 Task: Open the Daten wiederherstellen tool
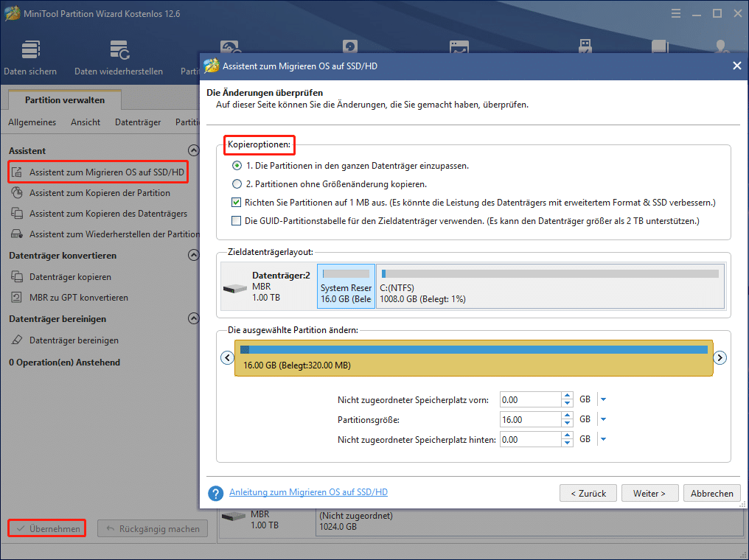click(x=119, y=57)
